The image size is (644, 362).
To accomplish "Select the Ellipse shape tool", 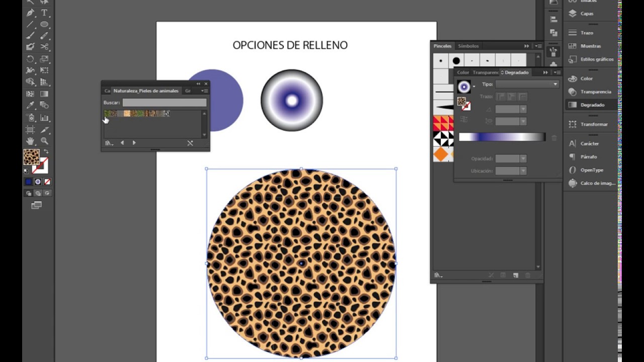I will click(x=44, y=24).
